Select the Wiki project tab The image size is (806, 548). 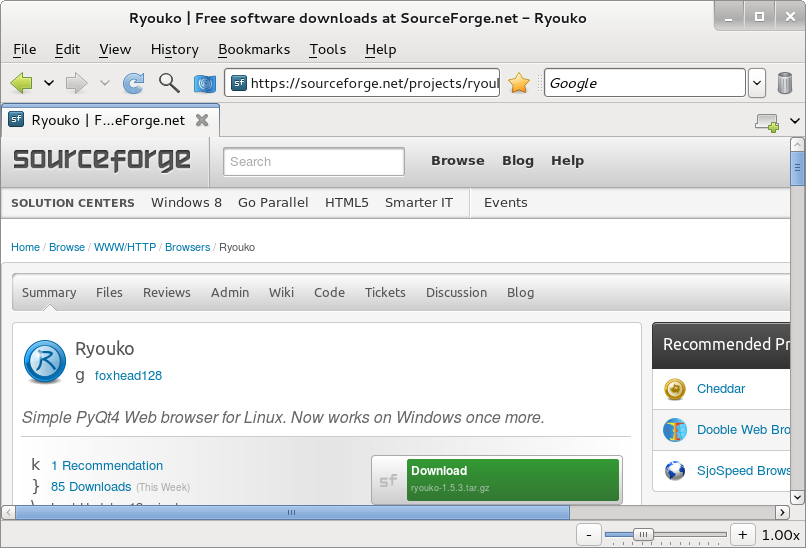281,293
